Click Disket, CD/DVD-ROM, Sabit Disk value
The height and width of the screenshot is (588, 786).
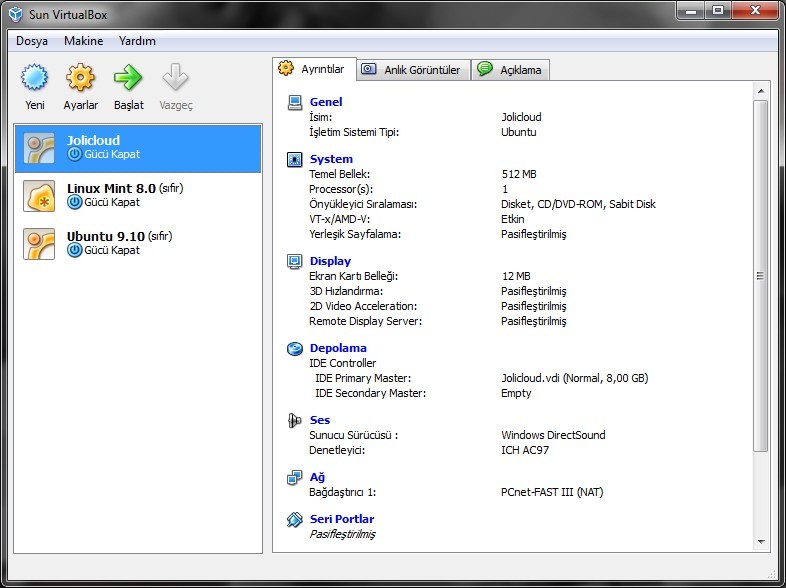pos(578,204)
